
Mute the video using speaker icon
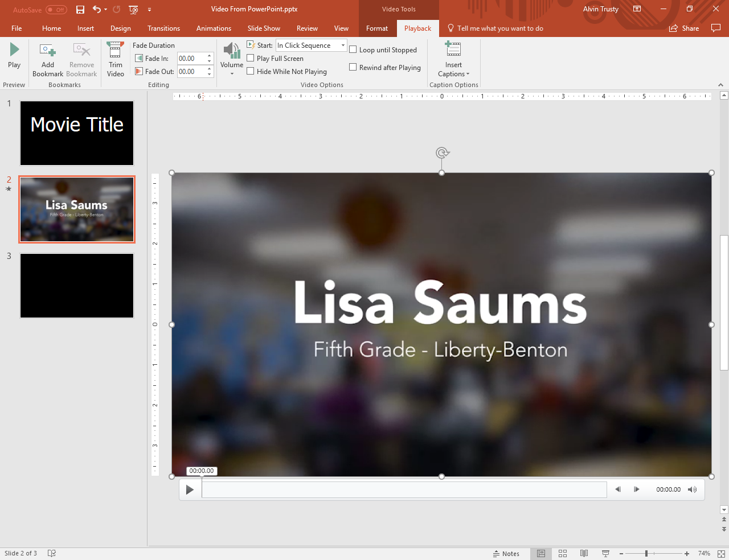click(x=692, y=489)
